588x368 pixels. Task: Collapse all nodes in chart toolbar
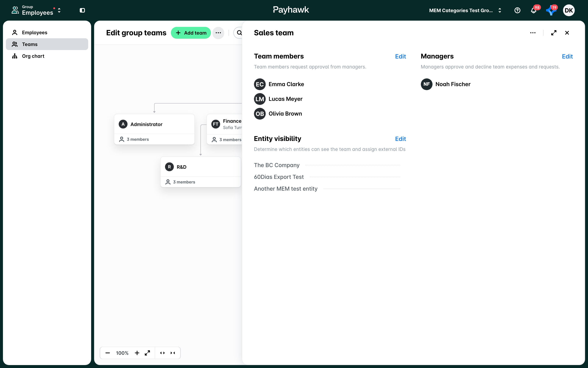(173, 353)
